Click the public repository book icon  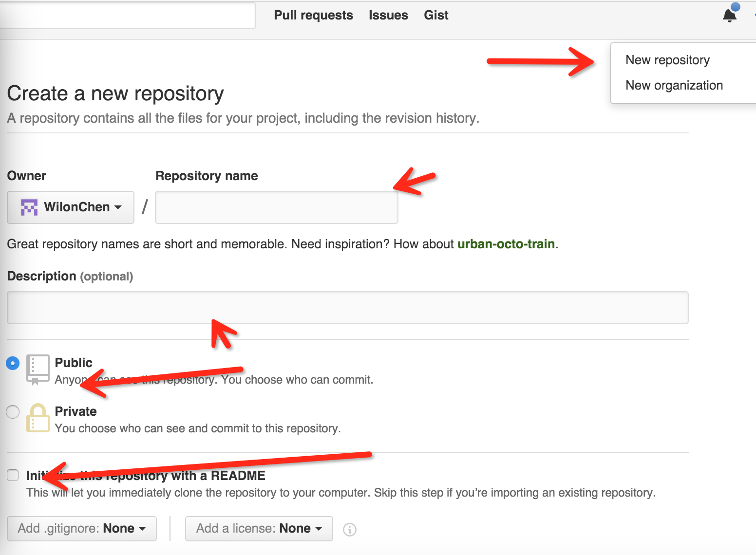tap(38, 370)
